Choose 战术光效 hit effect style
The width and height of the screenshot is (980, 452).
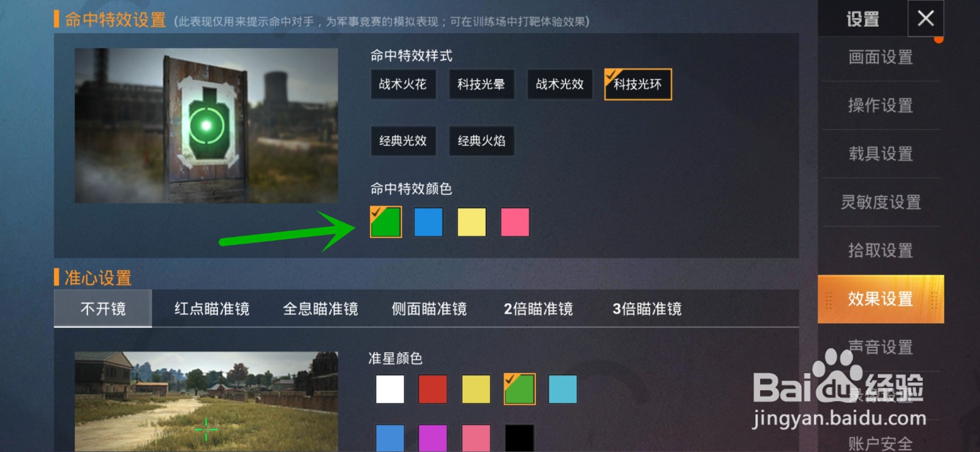(x=560, y=85)
